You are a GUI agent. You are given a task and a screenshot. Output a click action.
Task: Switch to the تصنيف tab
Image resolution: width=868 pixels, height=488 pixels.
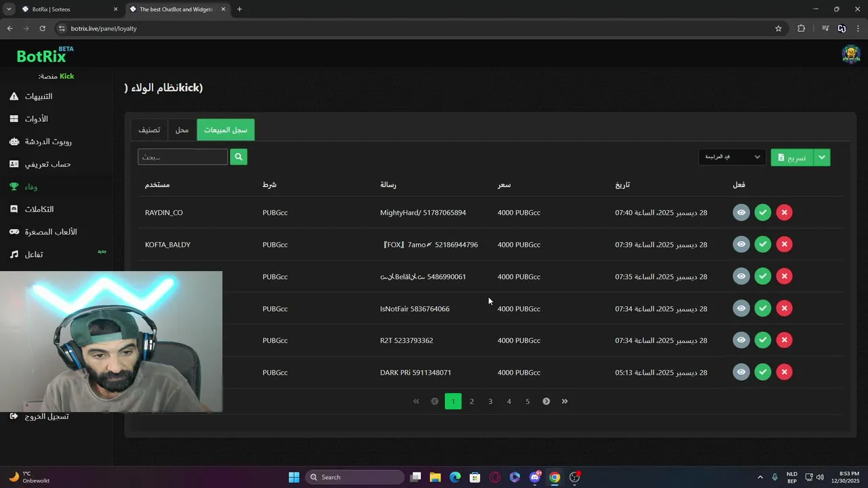pos(149,129)
